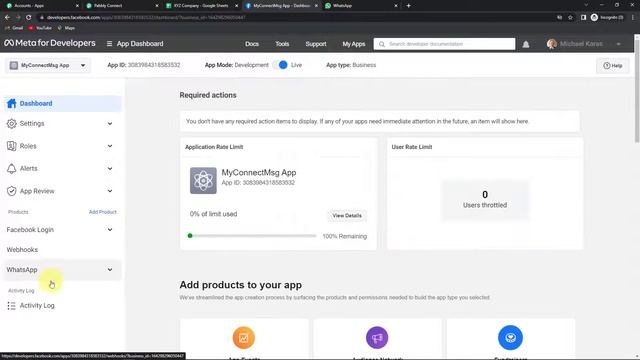Open the account dropdown arrow beside Michael
Image resolution: width=640 pixels, height=360 pixels.
619,44
